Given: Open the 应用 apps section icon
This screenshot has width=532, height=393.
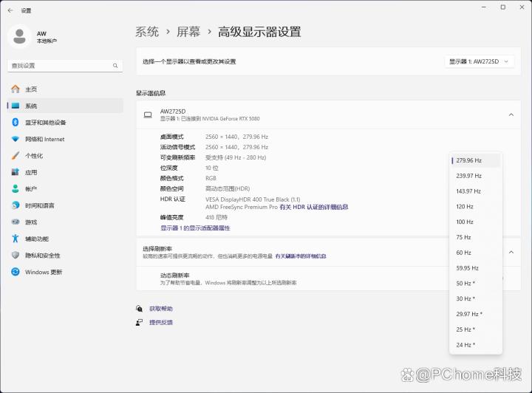Looking at the screenshot, I should 15,172.
